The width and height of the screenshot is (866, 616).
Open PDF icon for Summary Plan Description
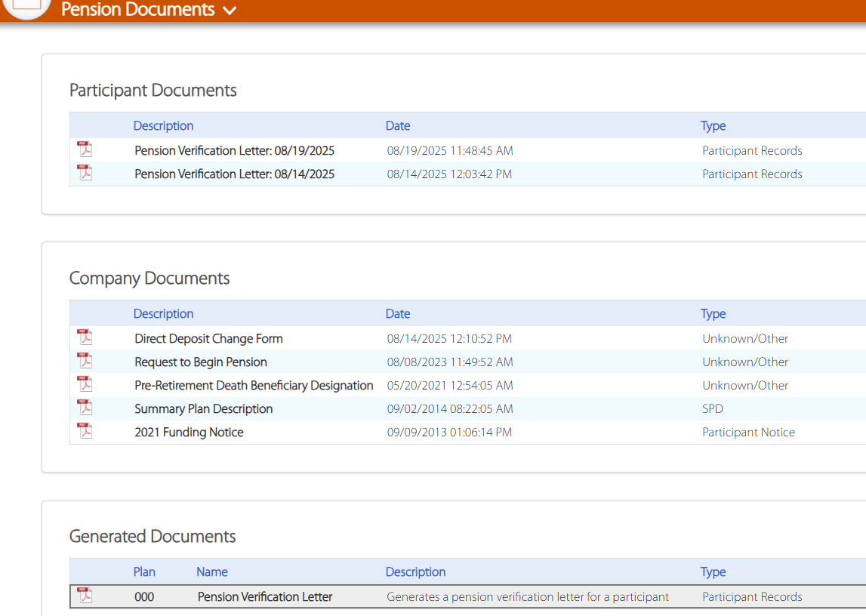point(85,408)
